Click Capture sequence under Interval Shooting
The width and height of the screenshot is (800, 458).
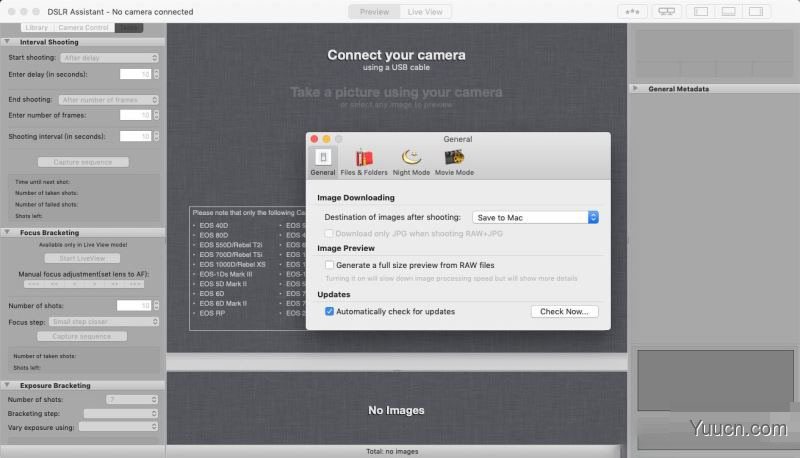point(83,162)
